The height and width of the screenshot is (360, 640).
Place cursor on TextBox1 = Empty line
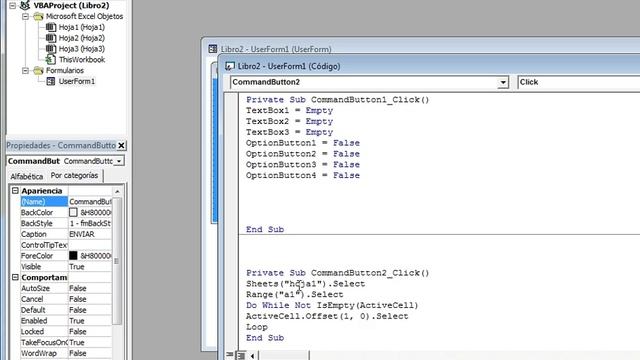pos(289,111)
